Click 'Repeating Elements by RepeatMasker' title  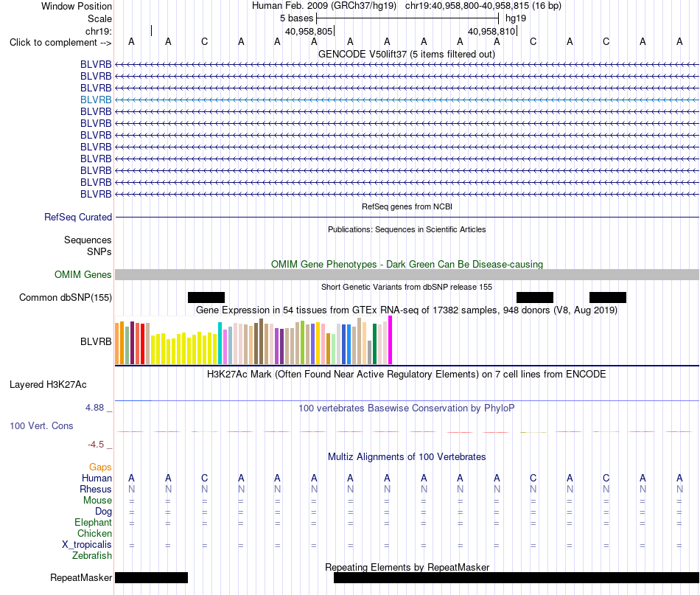pos(407,567)
